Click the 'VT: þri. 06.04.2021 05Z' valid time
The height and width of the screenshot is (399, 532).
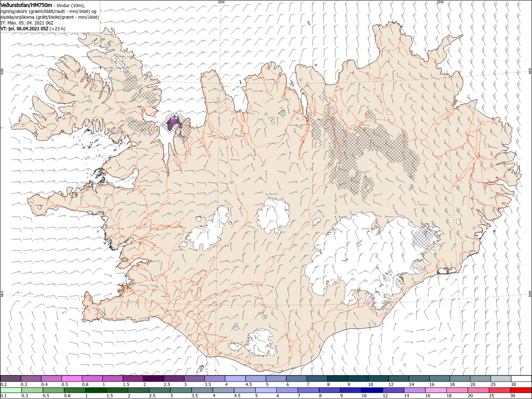[x=25, y=29]
